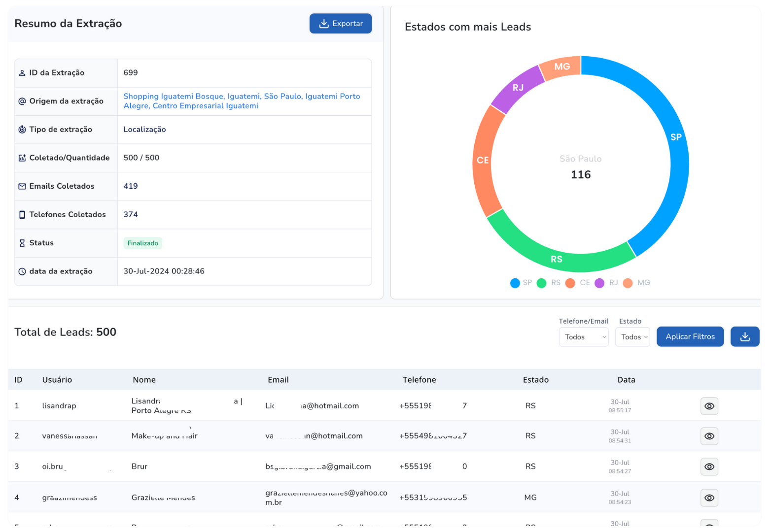This screenshot has height=532, width=769.
Task: Click the Total de Leads: 500 heading
Action: (x=65, y=332)
